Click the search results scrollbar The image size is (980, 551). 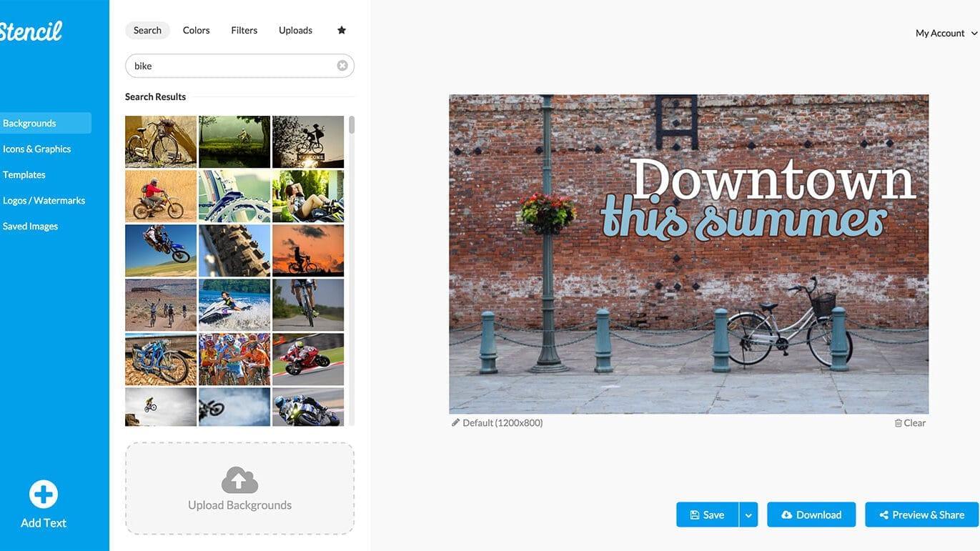click(352, 272)
